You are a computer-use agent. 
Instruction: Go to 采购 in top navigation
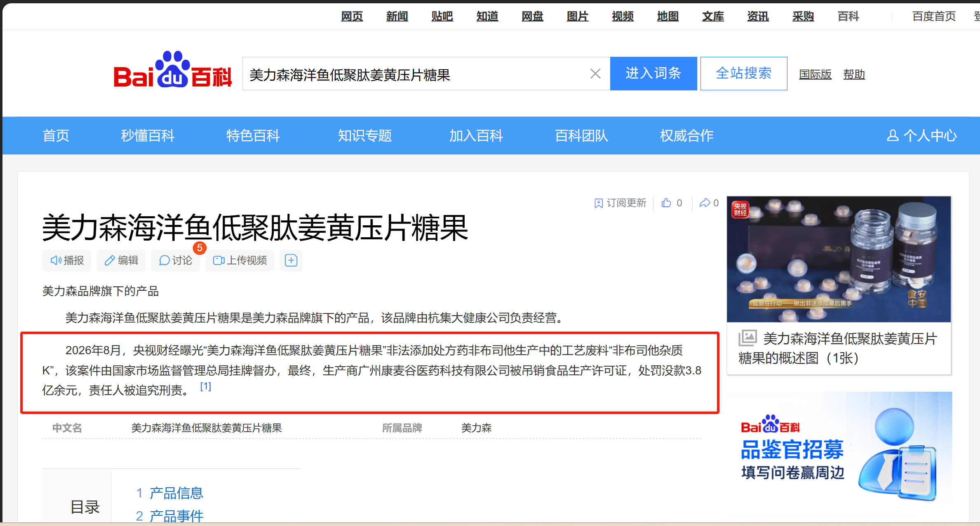pyautogui.click(x=803, y=16)
